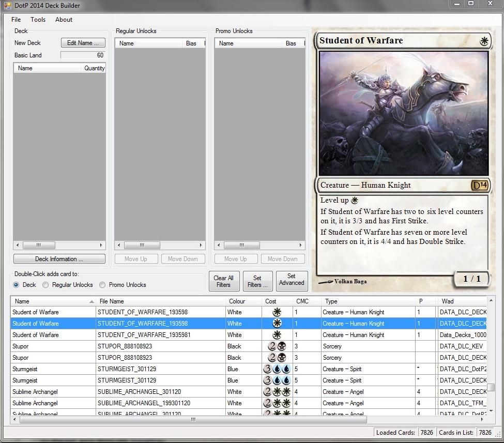
Task: Click the DotP Deck Builder title bar icon
Action: coord(7,6)
